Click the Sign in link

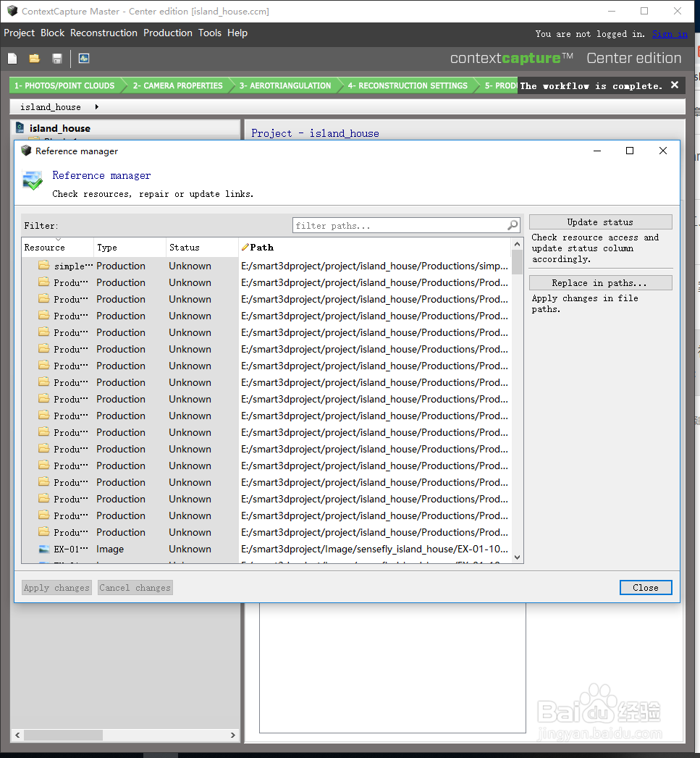[x=670, y=34]
